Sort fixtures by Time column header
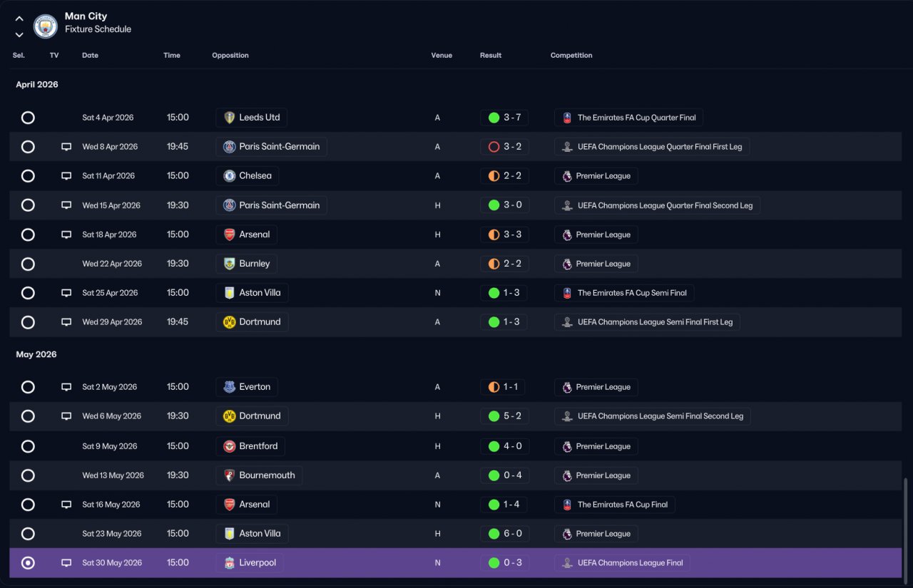Image resolution: width=913 pixels, height=588 pixels. click(172, 56)
